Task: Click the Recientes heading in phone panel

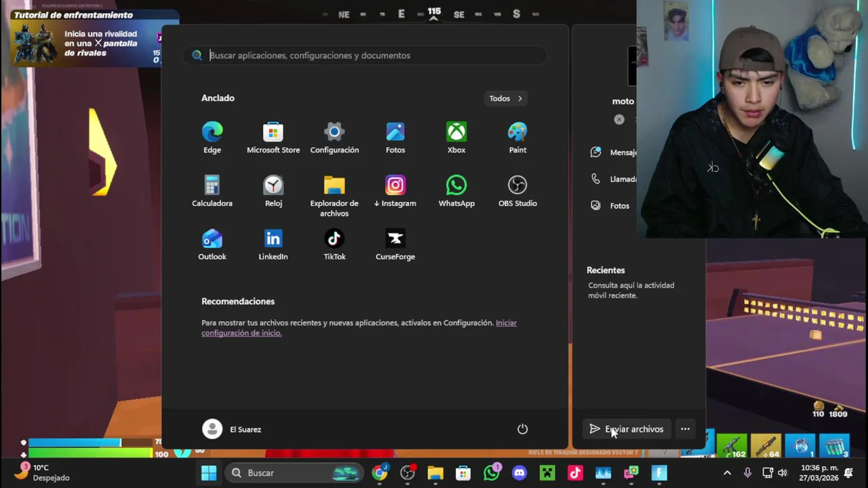Action: pyautogui.click(x=606, y=270)
